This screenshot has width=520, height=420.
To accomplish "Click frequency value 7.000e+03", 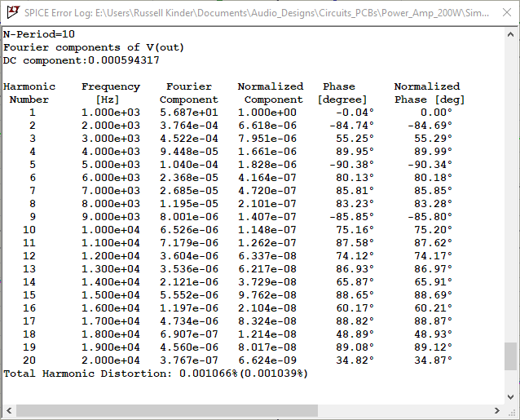I will [111, 191].
